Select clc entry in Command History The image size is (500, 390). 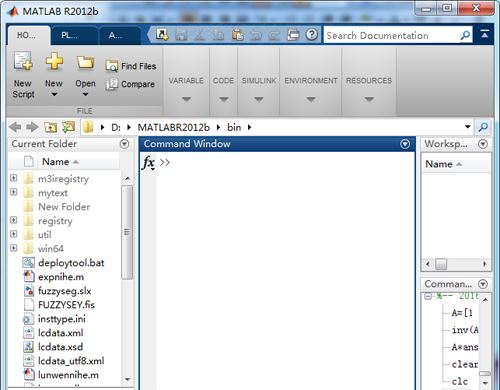460,381
